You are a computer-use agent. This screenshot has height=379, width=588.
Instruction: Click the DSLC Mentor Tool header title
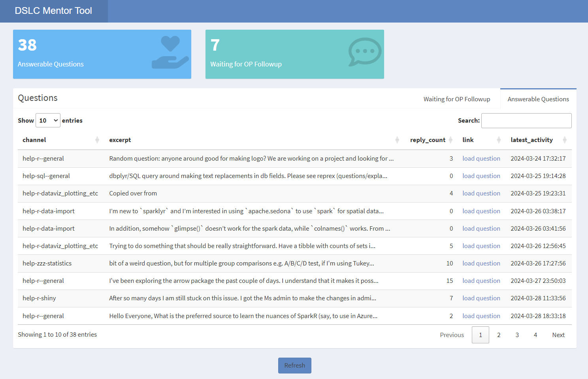click(x=53, y=11)
